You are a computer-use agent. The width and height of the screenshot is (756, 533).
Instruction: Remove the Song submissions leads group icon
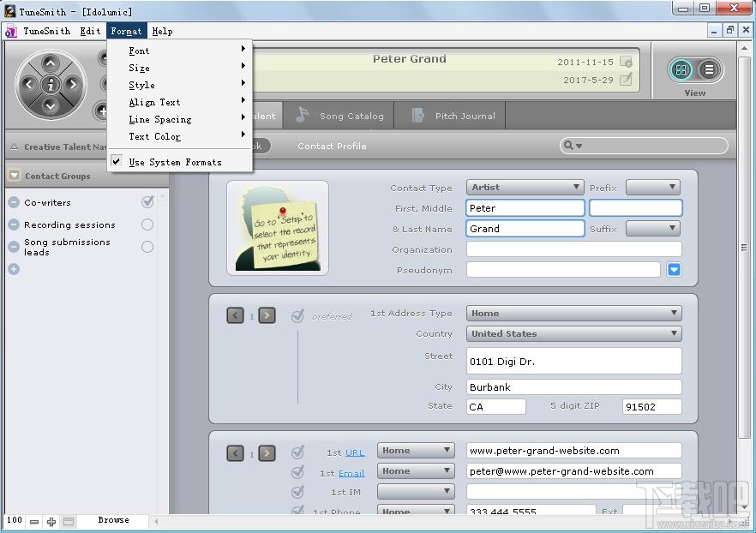(14, 247)
